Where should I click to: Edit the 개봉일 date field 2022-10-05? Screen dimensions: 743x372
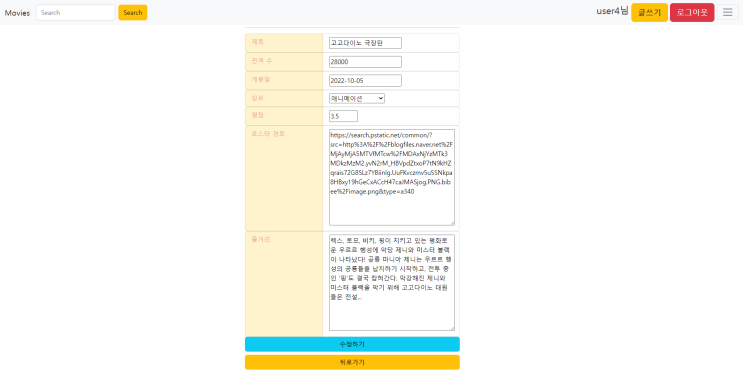365,81
